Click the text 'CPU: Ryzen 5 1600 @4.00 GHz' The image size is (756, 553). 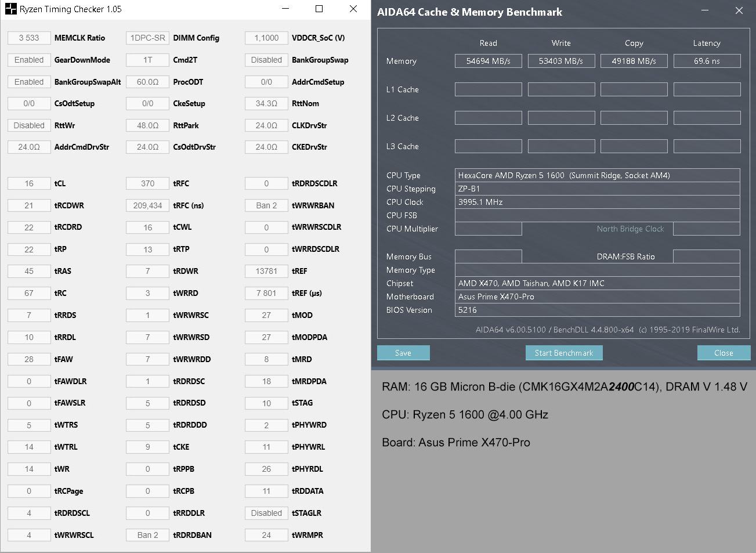pos(465,415)
